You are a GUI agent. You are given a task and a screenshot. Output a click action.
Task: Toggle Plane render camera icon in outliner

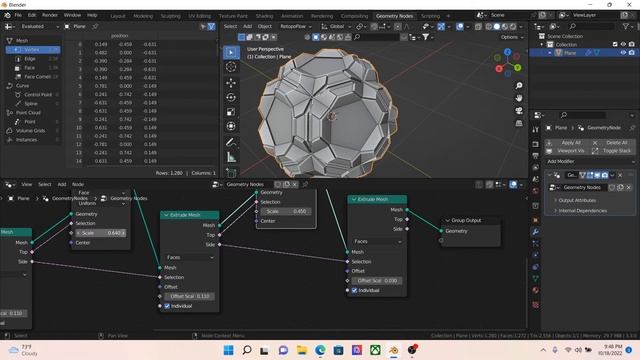tap(631, 53)
